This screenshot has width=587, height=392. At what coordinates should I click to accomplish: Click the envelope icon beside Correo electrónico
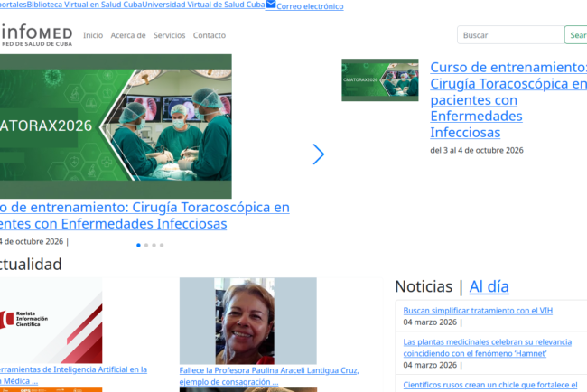[x=271, y=5]
